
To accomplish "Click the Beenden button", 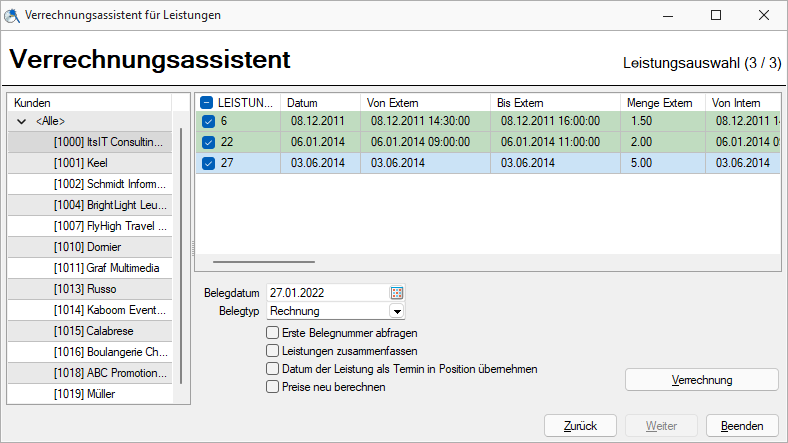I will pyautogui.click(x=742, y=425).
